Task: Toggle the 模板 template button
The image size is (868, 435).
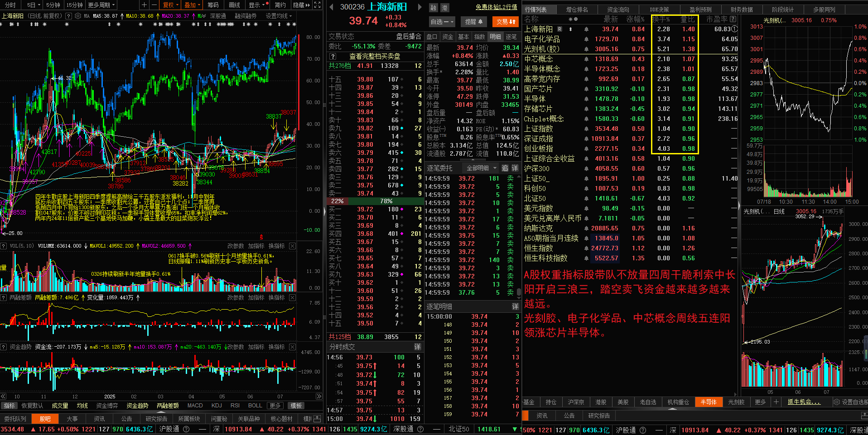Action: [296, 406]
